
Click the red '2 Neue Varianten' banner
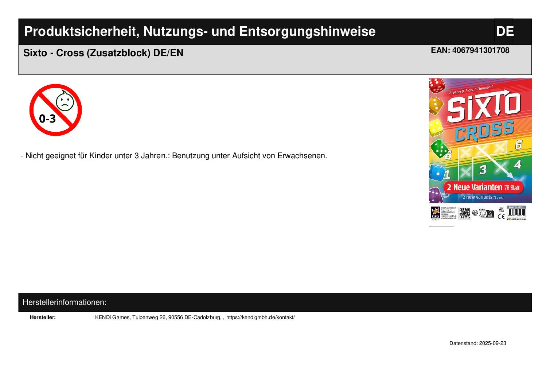point(483,187)
